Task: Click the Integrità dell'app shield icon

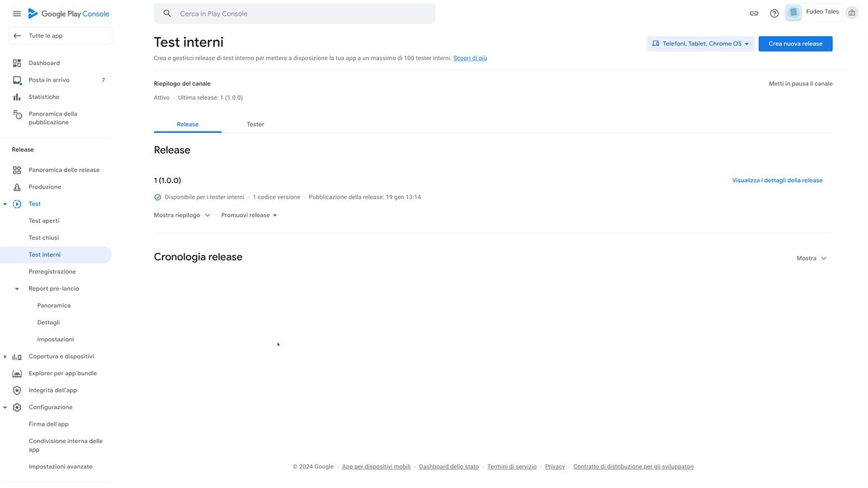Action: [17, 390]
